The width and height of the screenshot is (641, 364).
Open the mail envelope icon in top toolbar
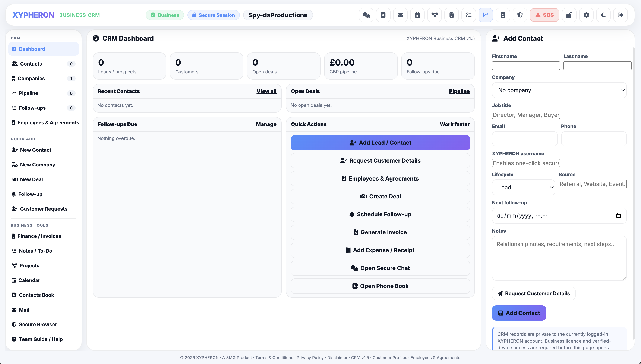pyautogui.click(x=400, y=15)
